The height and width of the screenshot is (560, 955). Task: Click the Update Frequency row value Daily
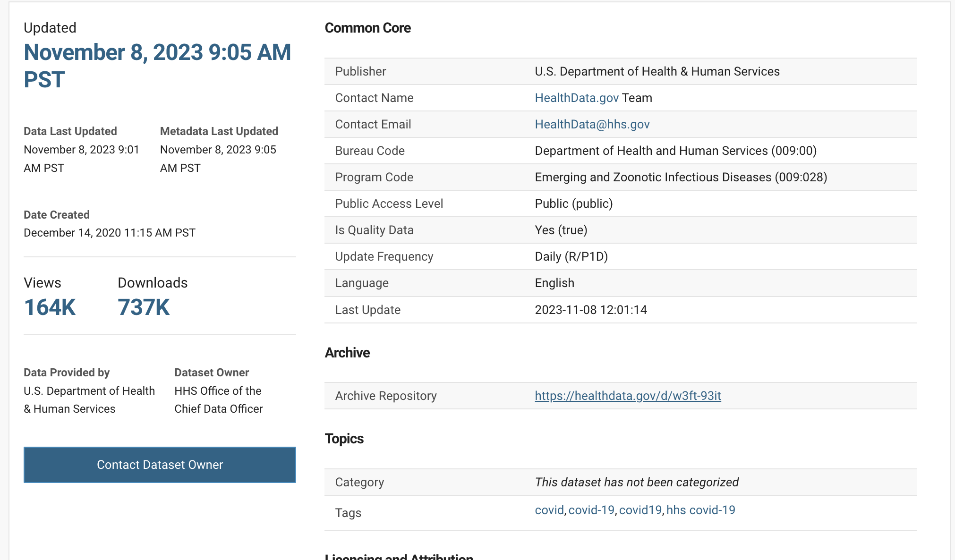[x=571, y=256]
